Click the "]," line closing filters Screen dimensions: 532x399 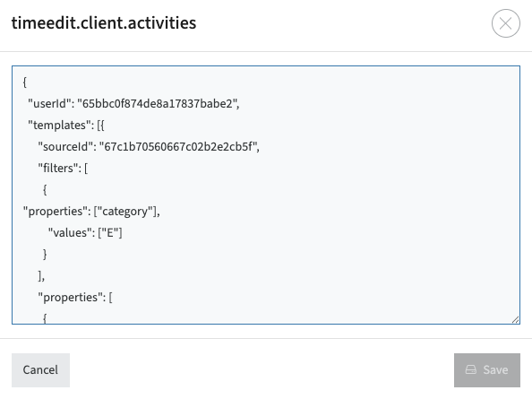point(41,276)
